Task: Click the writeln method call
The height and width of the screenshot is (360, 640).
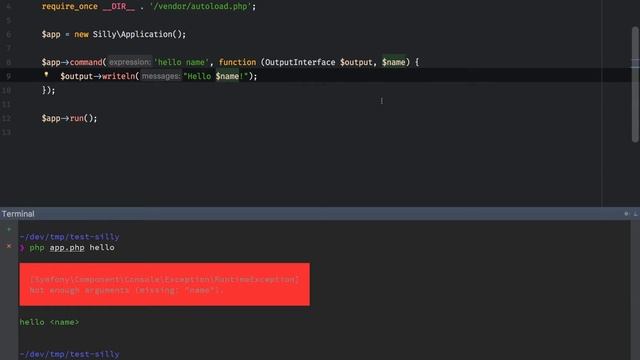Action: pyautogui.click(x=118, y=76)
